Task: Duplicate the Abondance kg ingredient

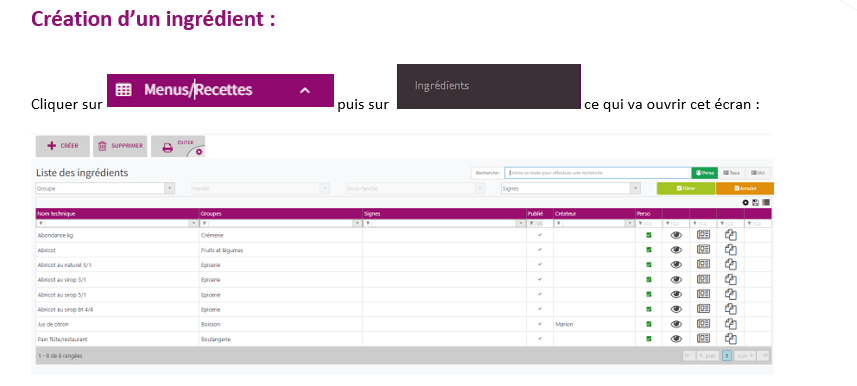Action: pos(731,235)
